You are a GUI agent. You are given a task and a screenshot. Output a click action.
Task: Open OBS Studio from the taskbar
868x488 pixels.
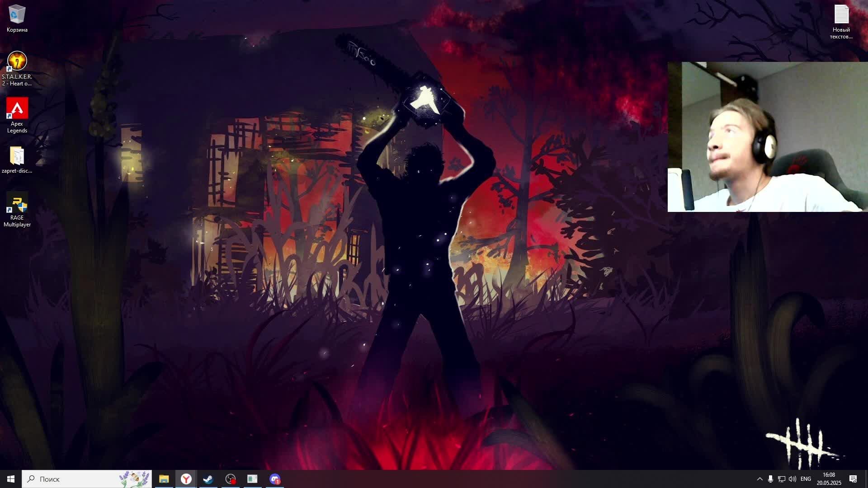[231, 479]
